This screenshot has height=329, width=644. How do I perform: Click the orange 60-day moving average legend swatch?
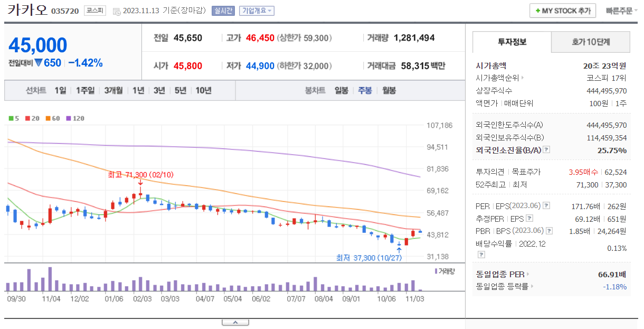click(48, 118)
